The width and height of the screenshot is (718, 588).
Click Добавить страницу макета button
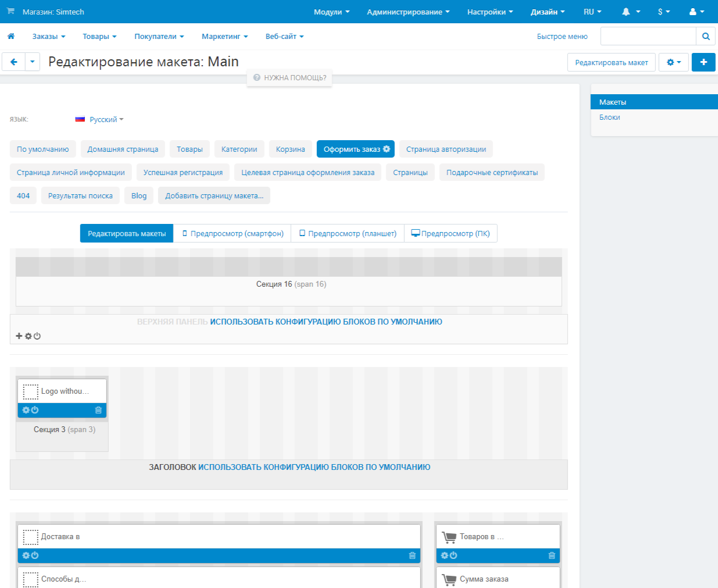(214, 195)
